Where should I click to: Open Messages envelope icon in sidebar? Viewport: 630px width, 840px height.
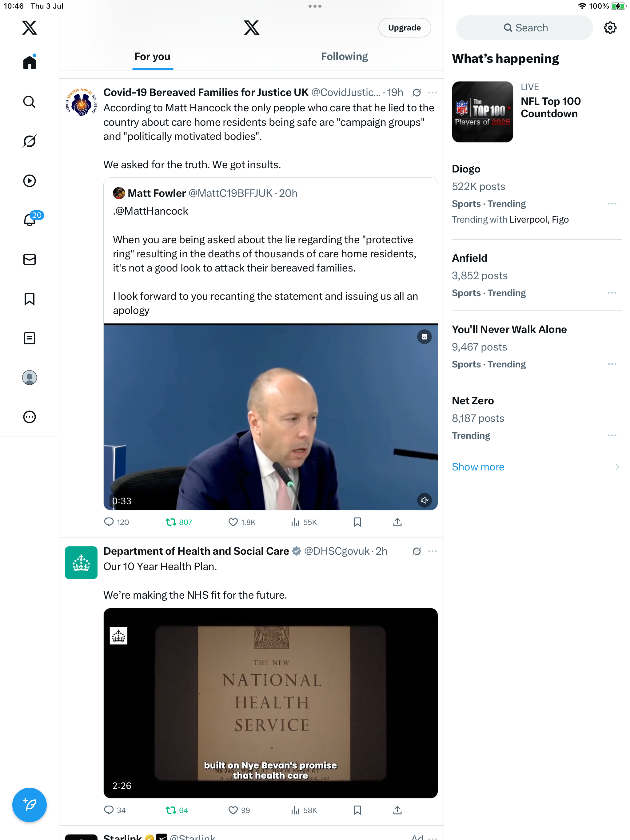29,260
